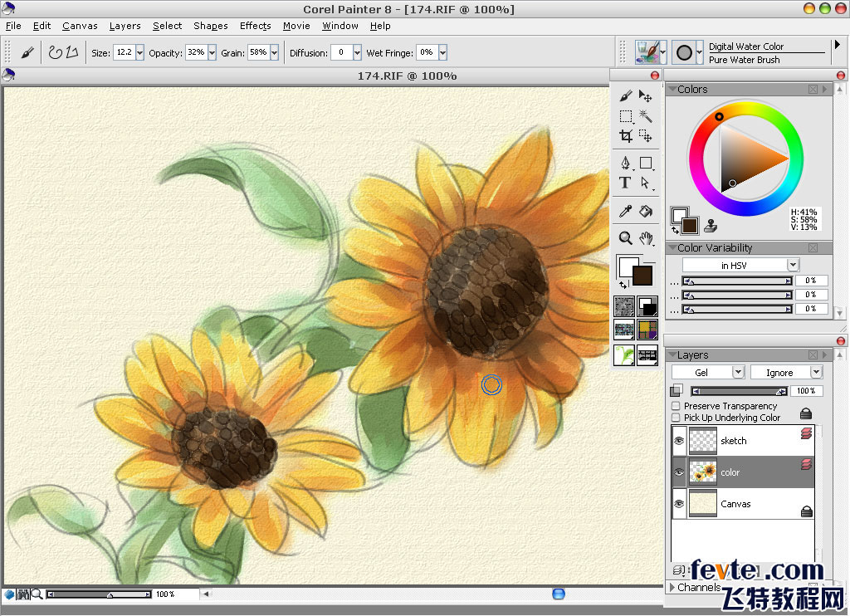Click the document zoom slider
Viewport: 850px width, 616px height.
(x=99, y=594)
